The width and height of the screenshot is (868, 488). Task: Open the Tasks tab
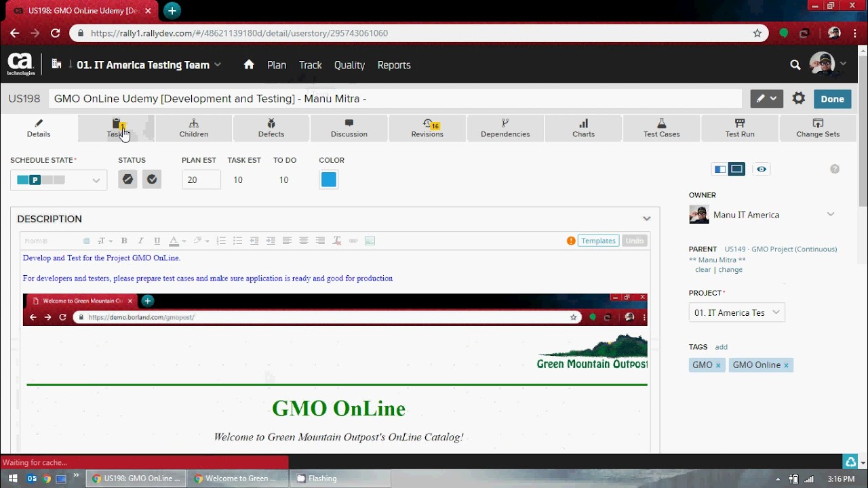[116, 128]
